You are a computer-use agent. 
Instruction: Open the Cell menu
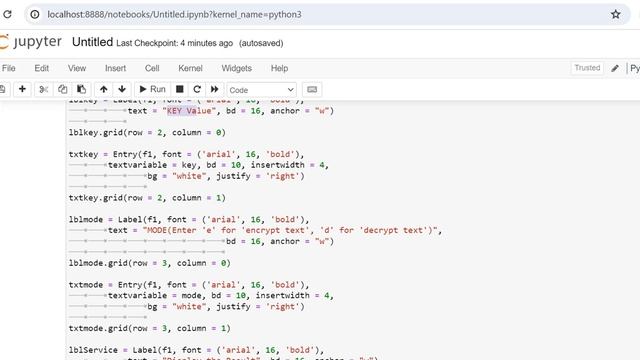[x=152, y=68]
